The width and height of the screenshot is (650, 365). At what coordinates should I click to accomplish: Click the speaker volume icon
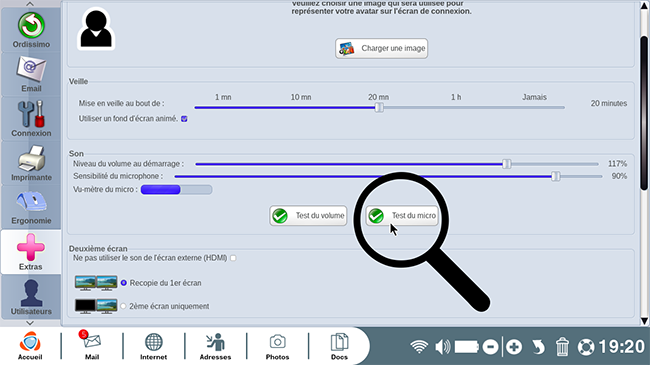(x=443, y=346)
